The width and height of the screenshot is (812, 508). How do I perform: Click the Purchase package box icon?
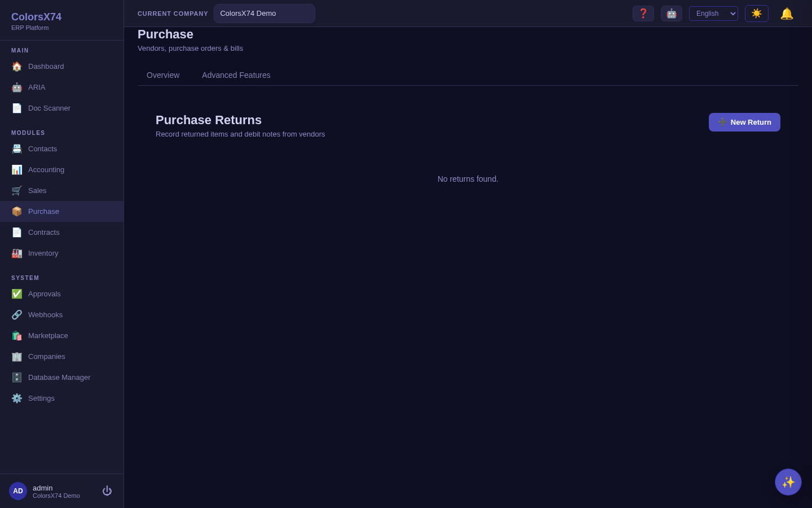tap(17, 212)
